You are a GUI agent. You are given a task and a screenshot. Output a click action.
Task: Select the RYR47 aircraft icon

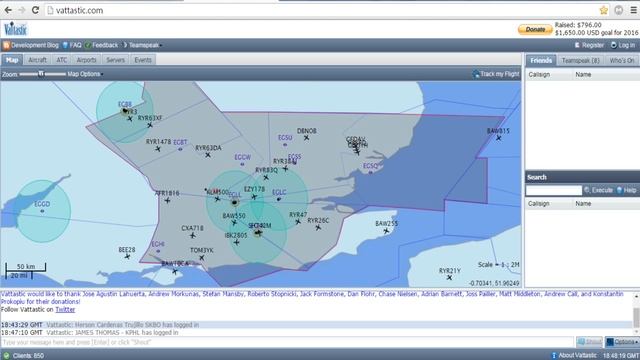point(298,222)
